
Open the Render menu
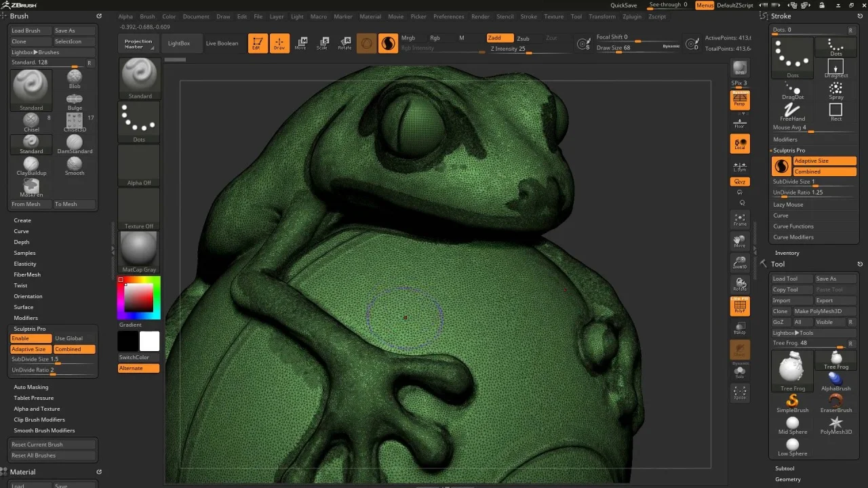click(x=480, y=16)
